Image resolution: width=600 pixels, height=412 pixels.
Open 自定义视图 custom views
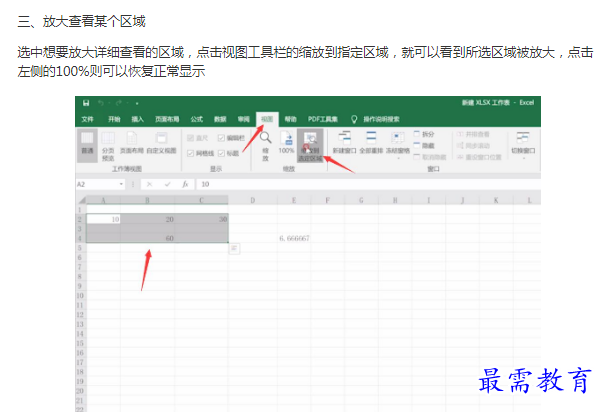click(x=161, y=143)
